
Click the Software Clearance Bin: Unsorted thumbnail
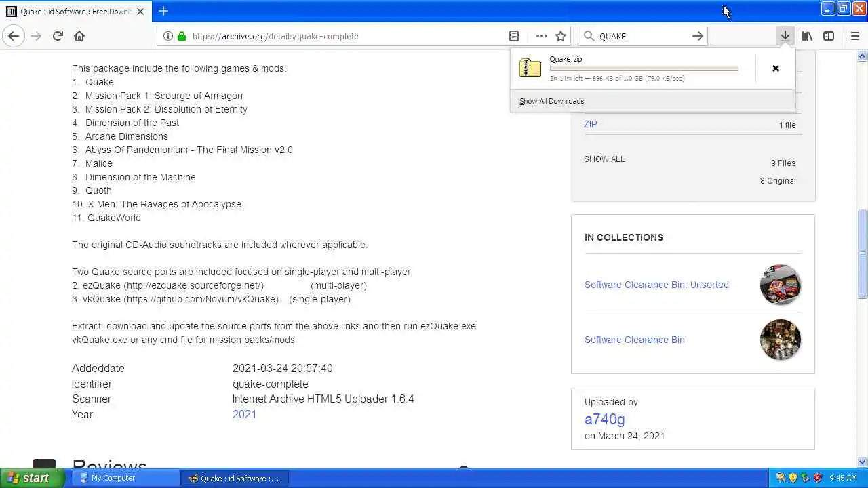pyautogui.click(x=781, y=285)
